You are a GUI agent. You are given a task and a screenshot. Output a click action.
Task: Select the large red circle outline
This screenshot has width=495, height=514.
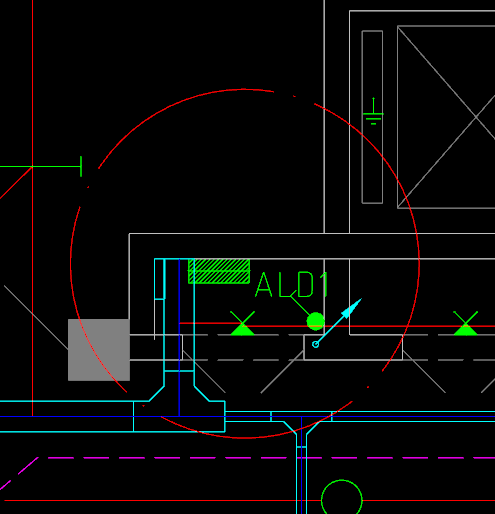point(245,263)
